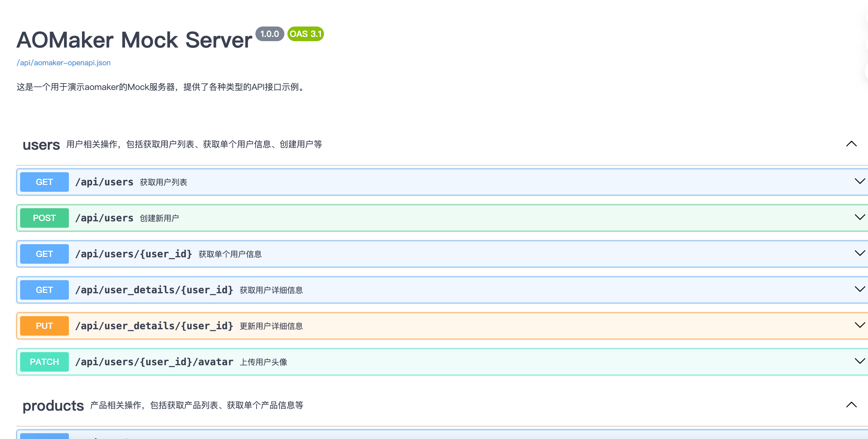Expand POST /api/users chevron arrow
The width and height of the screenshot is (868, 439).
[859, 217]
